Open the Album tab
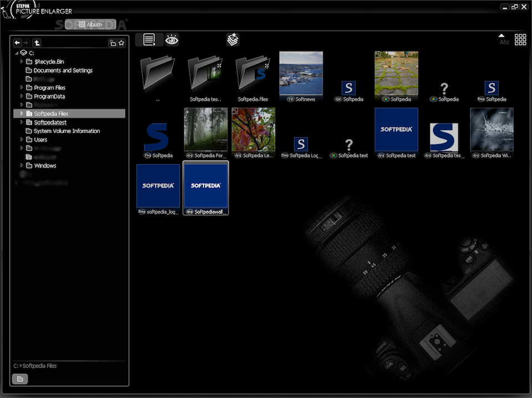Viewport: 532px width, 398px height. coord(90,24)
